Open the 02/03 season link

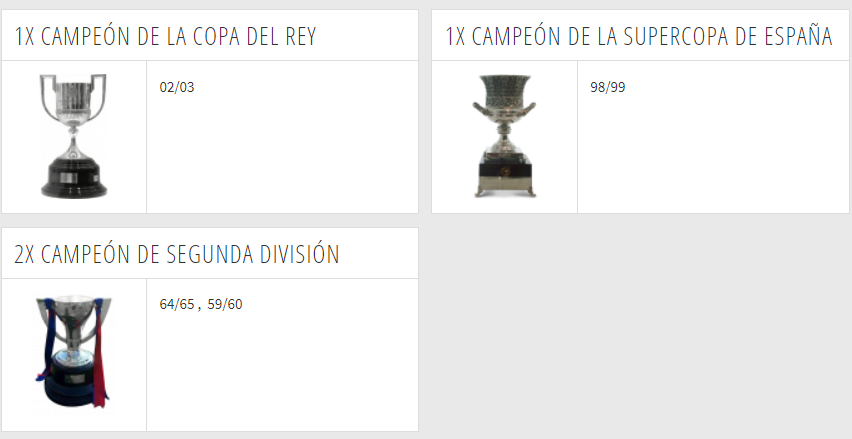click(x=177, y=87)
